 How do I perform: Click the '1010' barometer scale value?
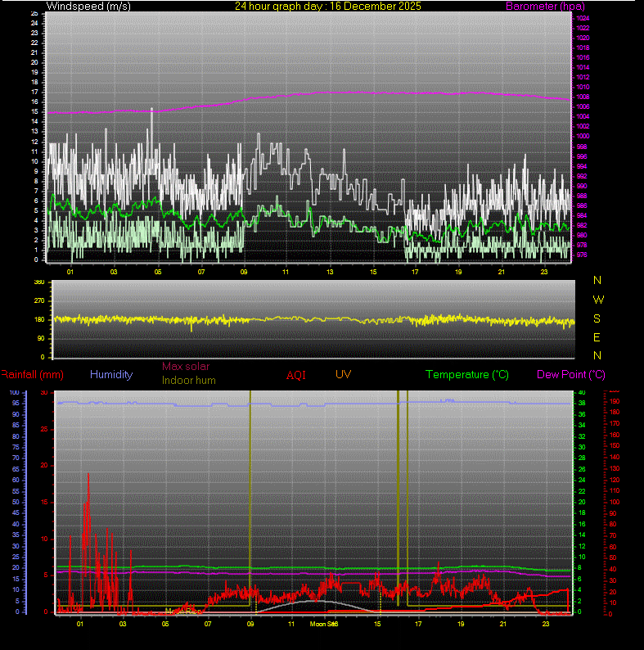[x=583, y=87]
